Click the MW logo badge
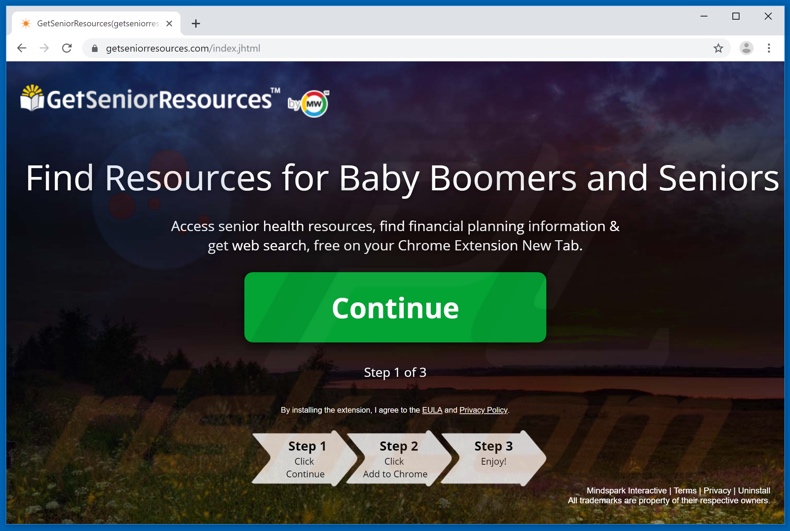The image size is (790, 531). pos(314,104)
